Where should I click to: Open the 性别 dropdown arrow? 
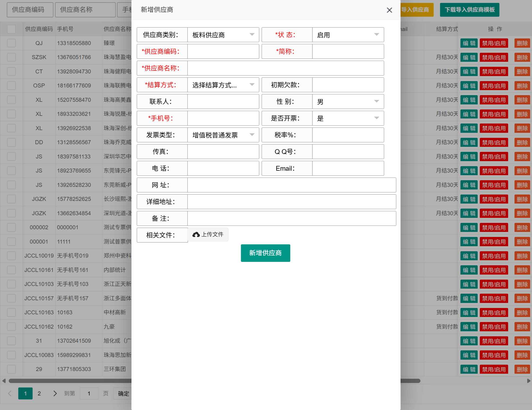[376, 102]
